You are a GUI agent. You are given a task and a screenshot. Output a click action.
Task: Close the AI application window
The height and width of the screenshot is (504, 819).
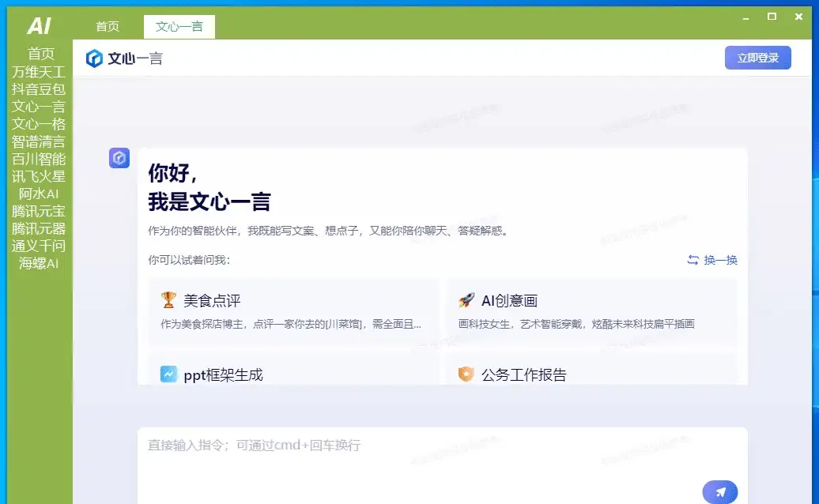(x=798, y=17)
